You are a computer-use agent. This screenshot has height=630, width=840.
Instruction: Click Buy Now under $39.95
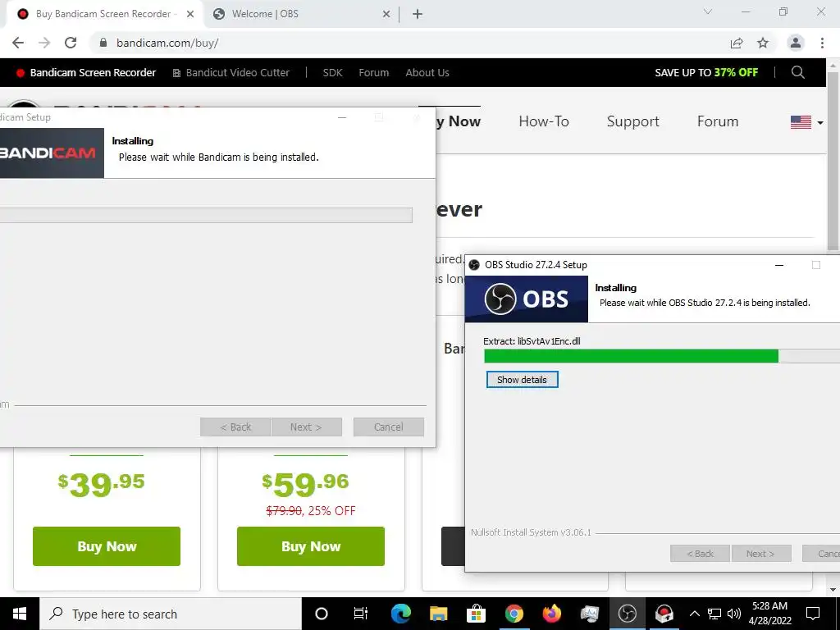tap(107, 546)
